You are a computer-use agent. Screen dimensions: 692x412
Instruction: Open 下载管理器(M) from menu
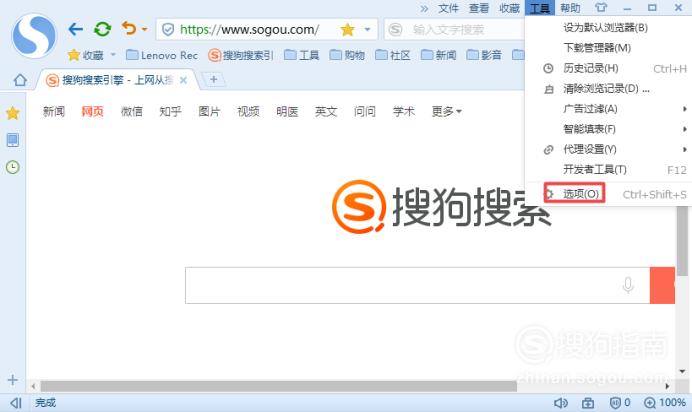click(x=609, y=48)
